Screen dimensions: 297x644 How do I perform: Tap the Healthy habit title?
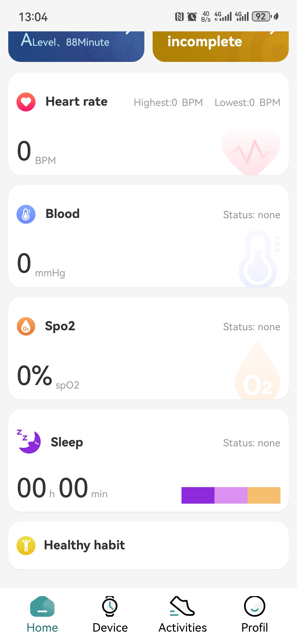84,545
